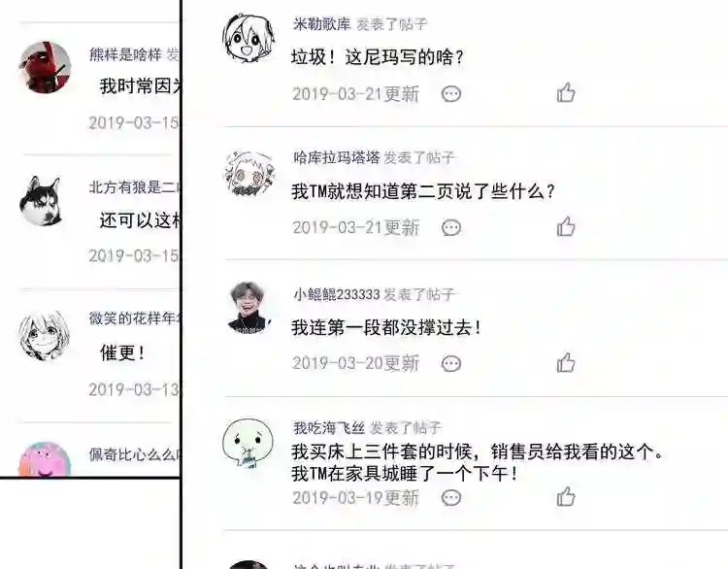Viewport: 728px width, 569px height.
Task: Open username 熊样是啥样 in left panel
Action: pos(125,54)
